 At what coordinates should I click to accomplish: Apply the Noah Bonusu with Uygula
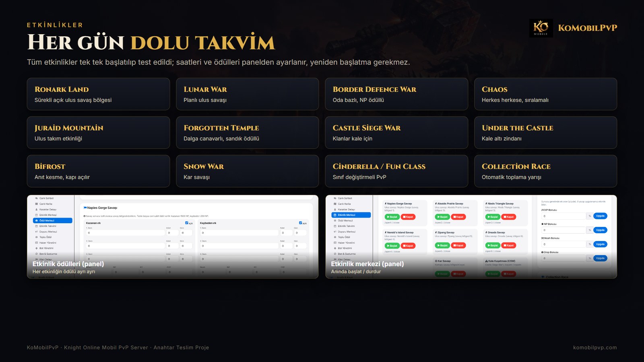click(x=600, y=244)
